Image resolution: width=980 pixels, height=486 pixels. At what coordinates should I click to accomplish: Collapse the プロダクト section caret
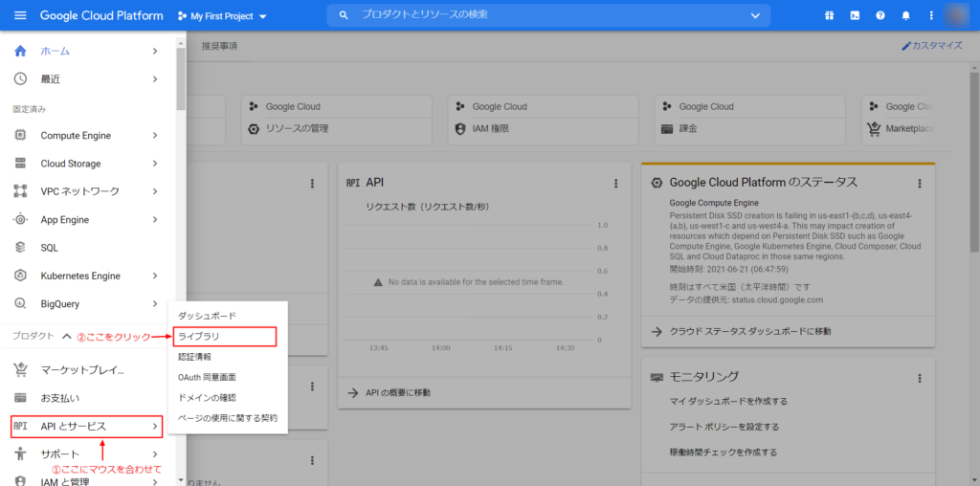(x=67, y=336)
